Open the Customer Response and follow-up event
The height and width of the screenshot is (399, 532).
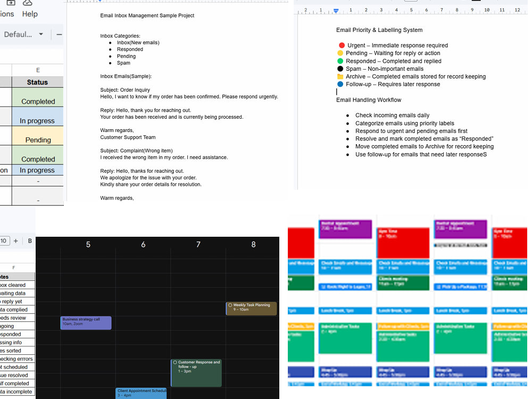pyautogui.click(x=196, y=373)
